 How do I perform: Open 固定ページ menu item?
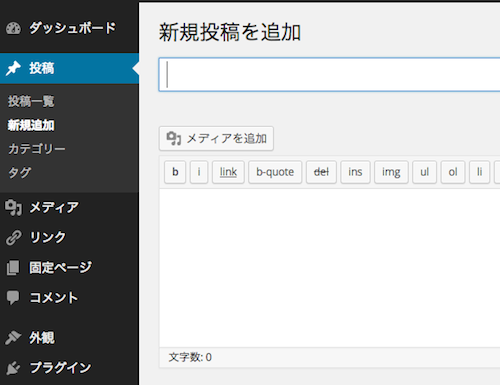click(x=69, y=268)
